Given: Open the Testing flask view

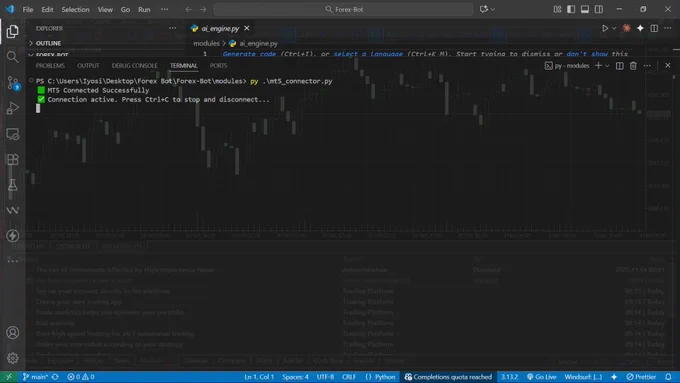Looking at the screenshot, I should [x=13, y=185].
